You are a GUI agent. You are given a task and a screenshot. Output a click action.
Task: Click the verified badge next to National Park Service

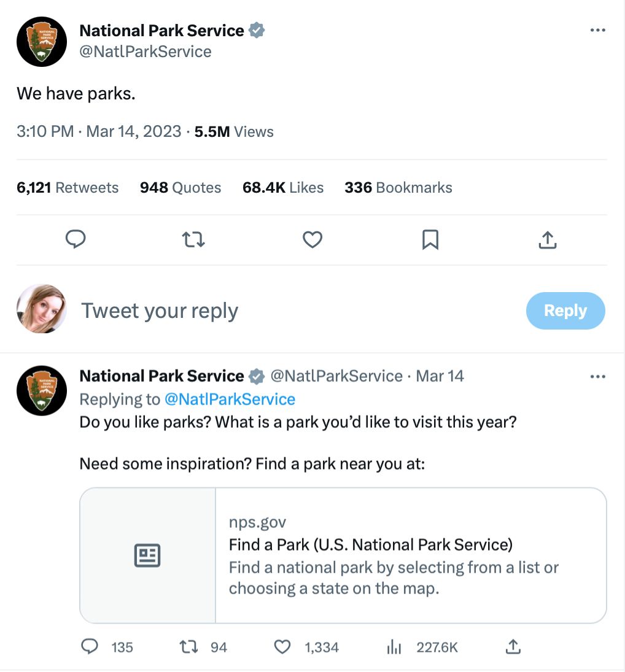(257, 29)
